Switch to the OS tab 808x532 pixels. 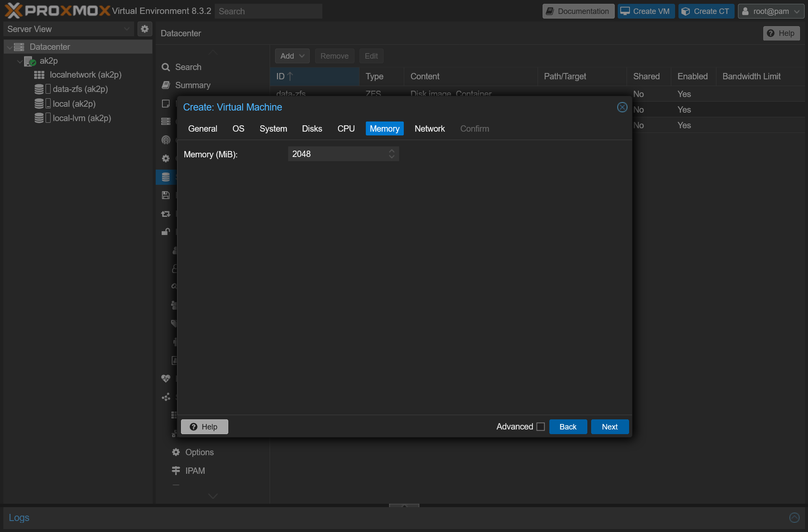click(238, 129)
